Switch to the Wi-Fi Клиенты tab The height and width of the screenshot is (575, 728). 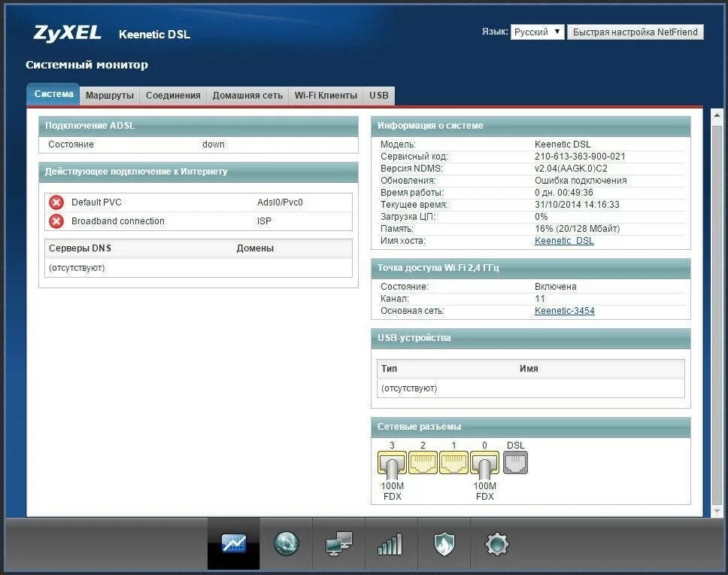pos(326,96)
